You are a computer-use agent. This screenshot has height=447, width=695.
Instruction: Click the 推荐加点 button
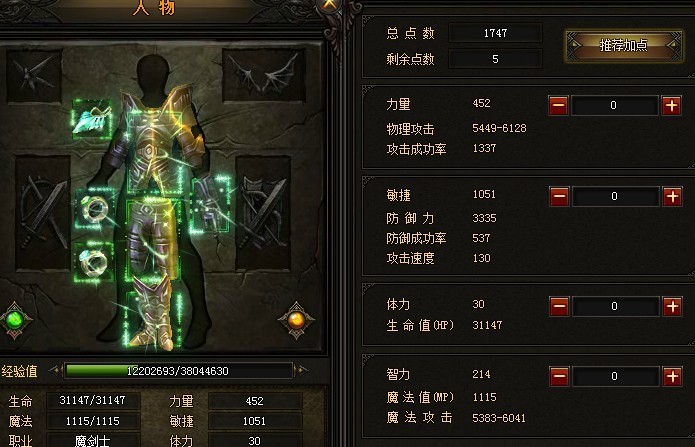pos(624,45)
